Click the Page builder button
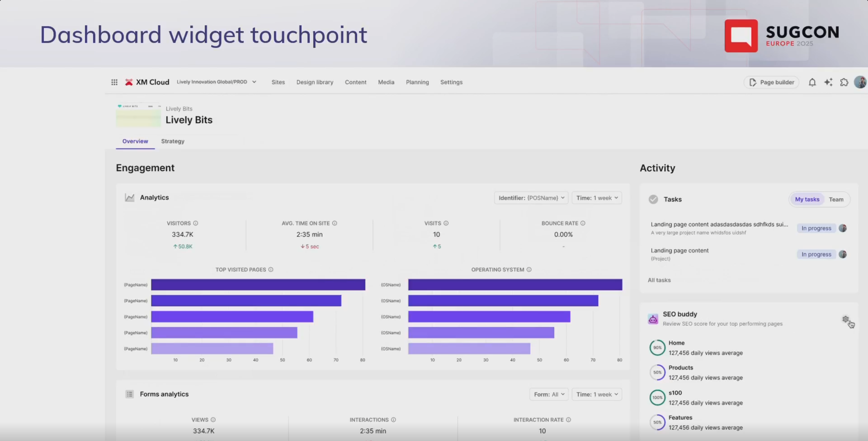The width and height of the screenshot is (868, 441). (x=771, y=82)
